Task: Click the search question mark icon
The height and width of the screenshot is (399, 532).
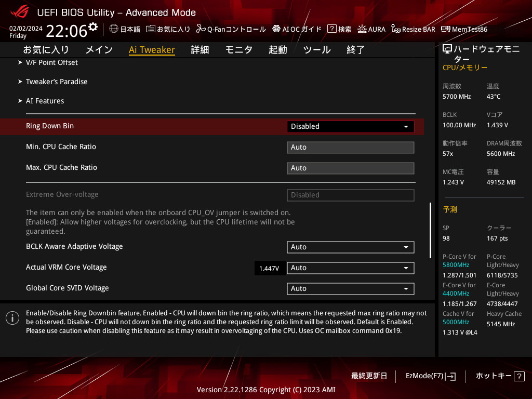Action: pyautogui.click(x=331, y=29)
